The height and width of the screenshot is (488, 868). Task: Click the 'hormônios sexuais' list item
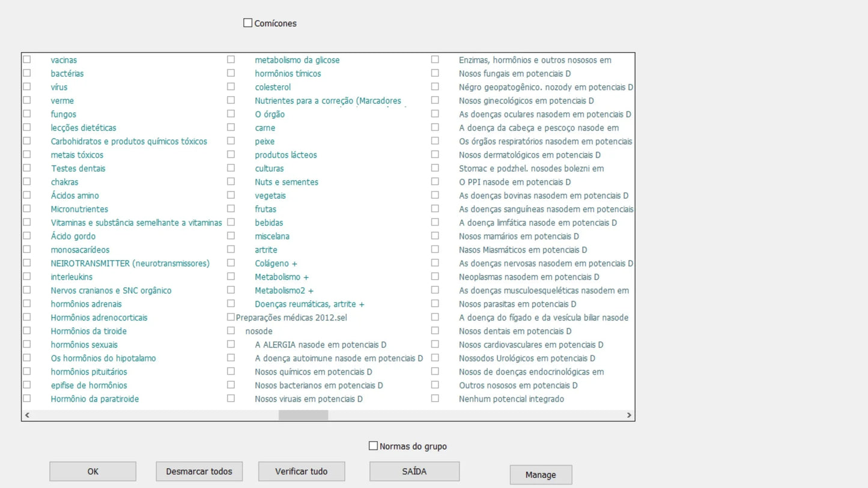point(84,345)
